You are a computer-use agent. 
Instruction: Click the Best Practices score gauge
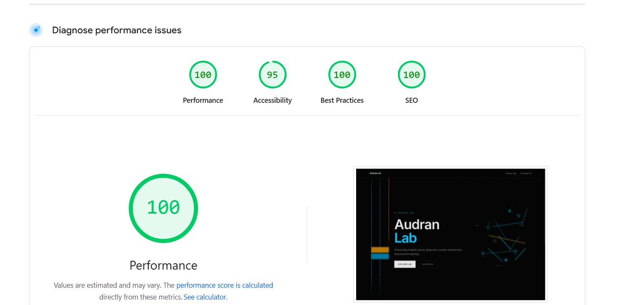(342, 75)
